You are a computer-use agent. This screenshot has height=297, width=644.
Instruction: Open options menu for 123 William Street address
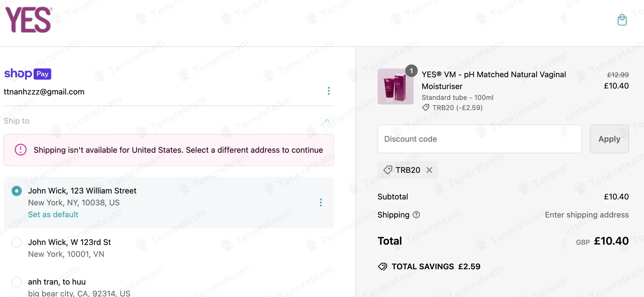[321, 203]
